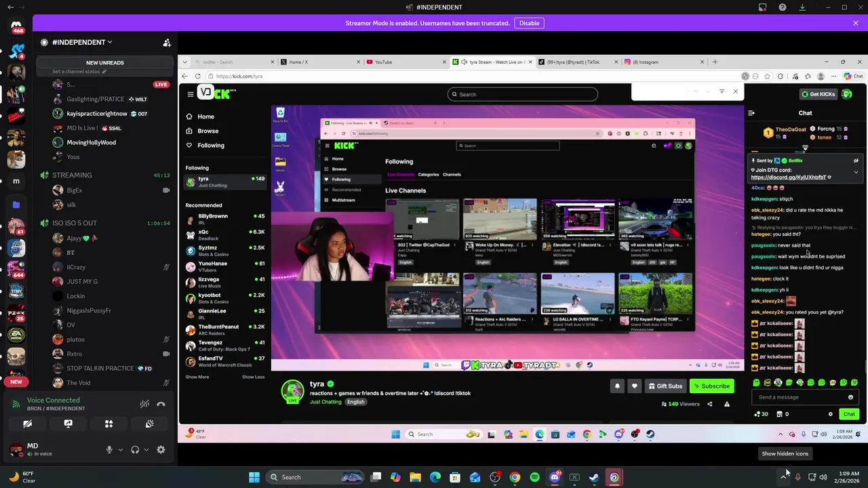
Task: Open Microsoft Edge from the Windows taskbar
Action: (x=435, y=477)
